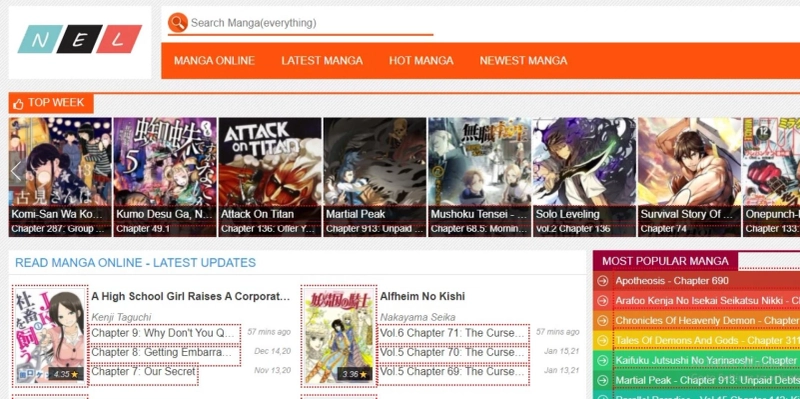This screenshot has height=399, width=800.
Task: Click READ MANGA ONLINE - LATEST UPDATES heading
Action: coord(135,263)
